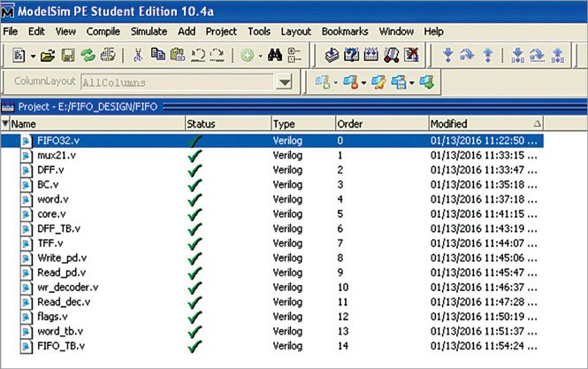This screenshot has width=588, height=369.
Task: Click the ColumnLayout input field
Action: pos(175,82)
